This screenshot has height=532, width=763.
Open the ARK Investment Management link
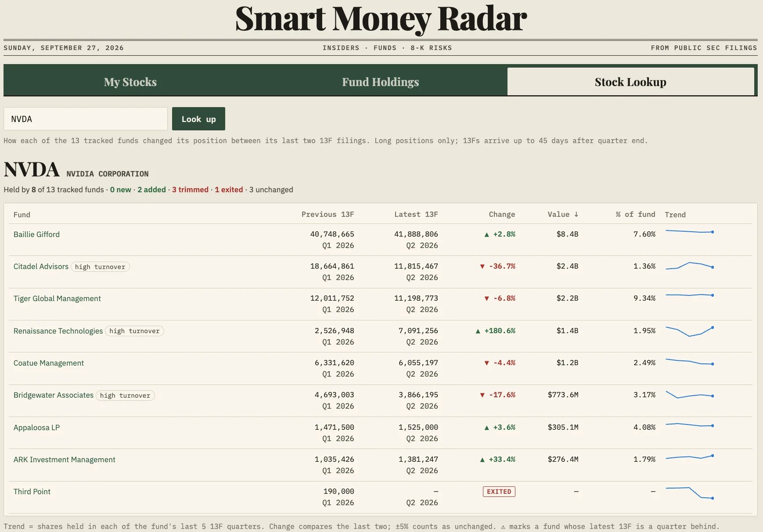[65, 460]
